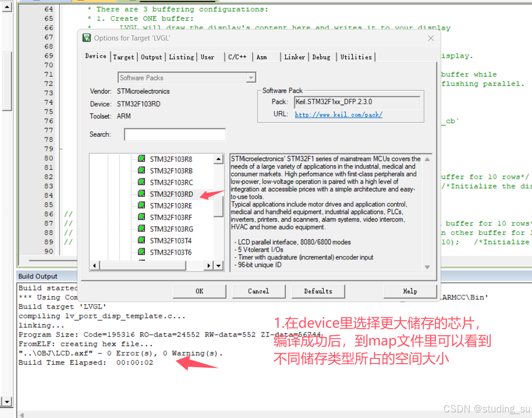Click the chip icon next to STM32F103RG
The width and height of the screenshot is (532, 418).
(x=142, y=229)
